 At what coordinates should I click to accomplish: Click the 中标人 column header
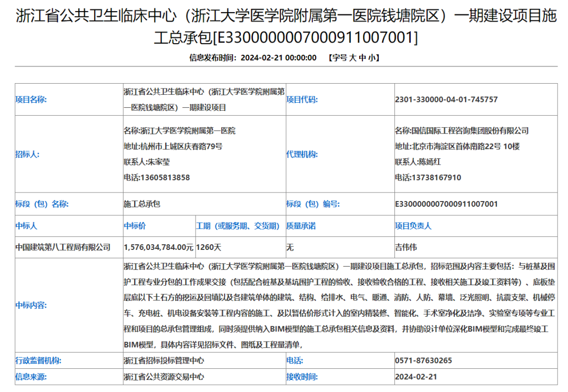coord(26,226)
